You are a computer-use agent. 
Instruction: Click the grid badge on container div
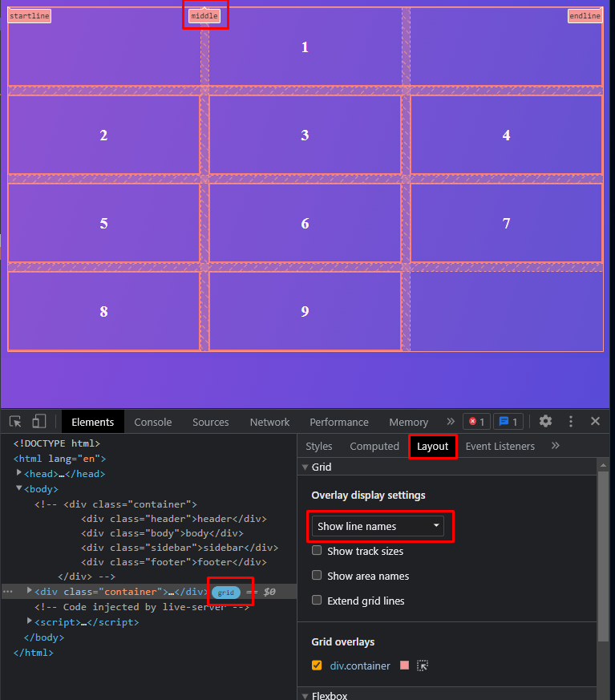click(226, 593)
